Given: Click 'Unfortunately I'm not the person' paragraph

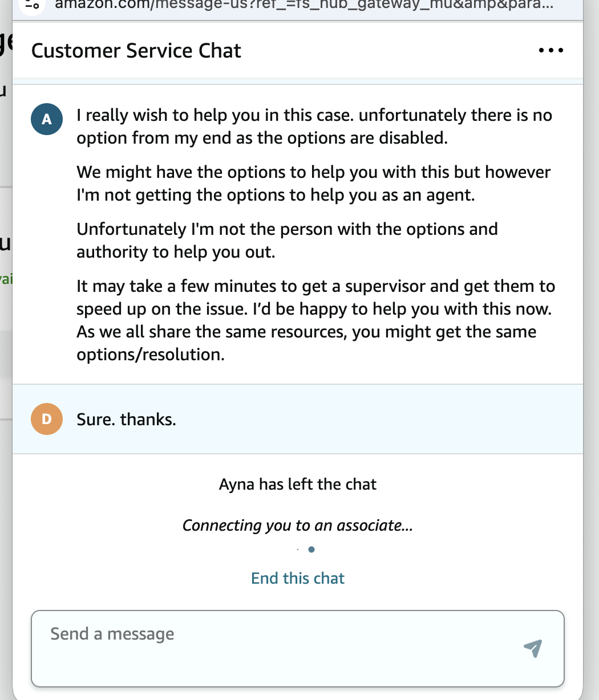Looking at the screenshot, I should (288, 241).
